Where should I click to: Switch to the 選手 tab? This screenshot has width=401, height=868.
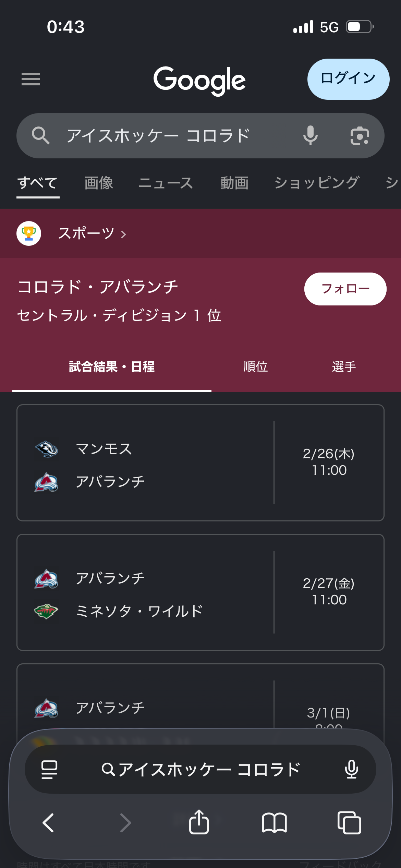(344, 367)
